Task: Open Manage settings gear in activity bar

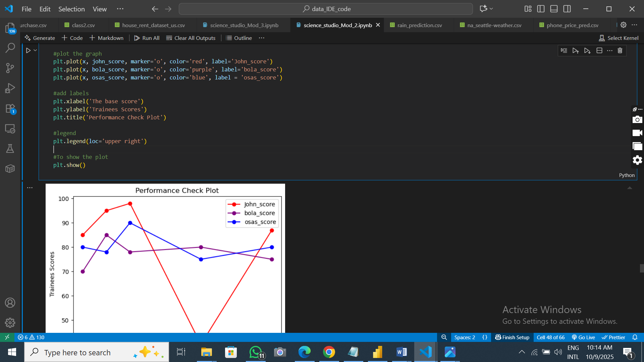Action: pos(10,322)
